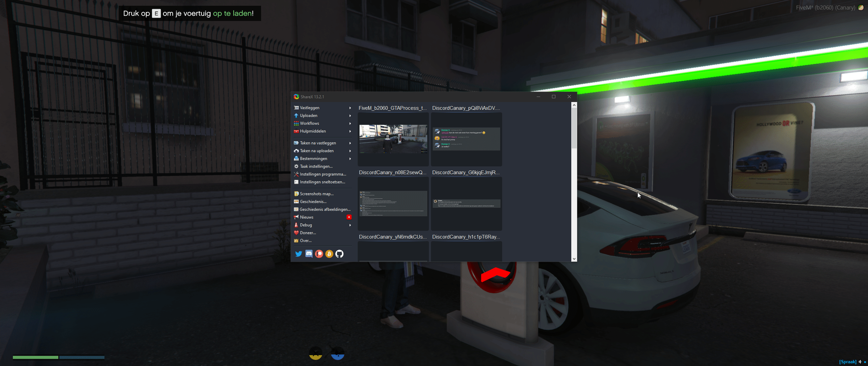Image resolution: width=868 pixels, height=366 pixels.
Task: Open the Hulpmiddelen menu
Action: 313,131
